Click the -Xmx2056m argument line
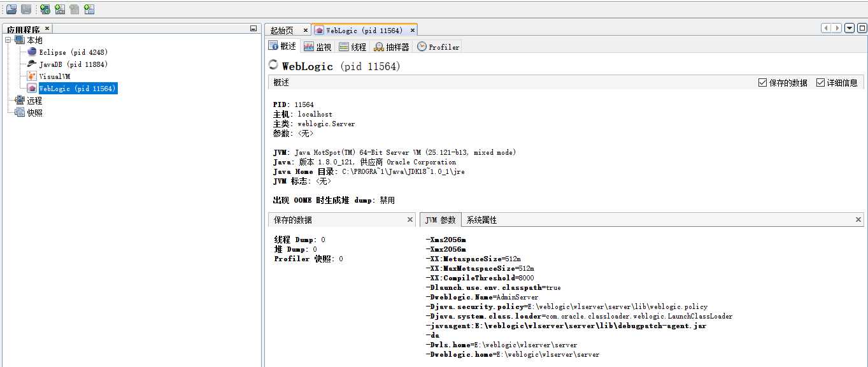 pos(445,249)
